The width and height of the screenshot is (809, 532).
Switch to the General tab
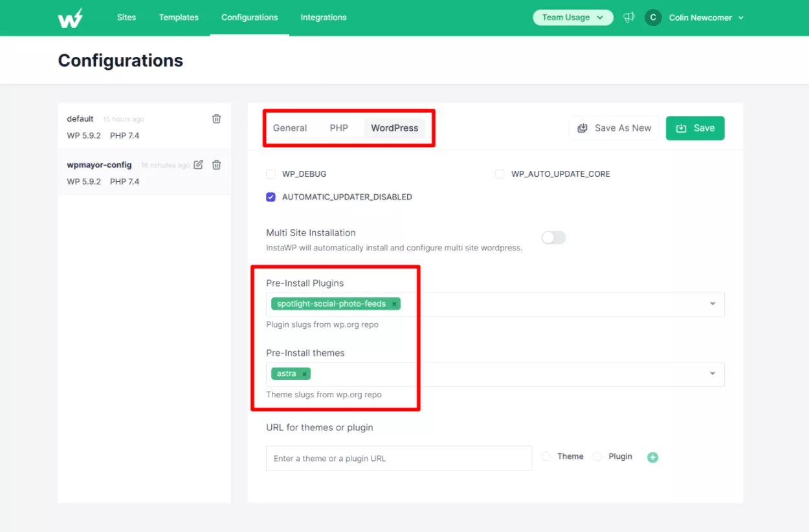click(290, 128)
